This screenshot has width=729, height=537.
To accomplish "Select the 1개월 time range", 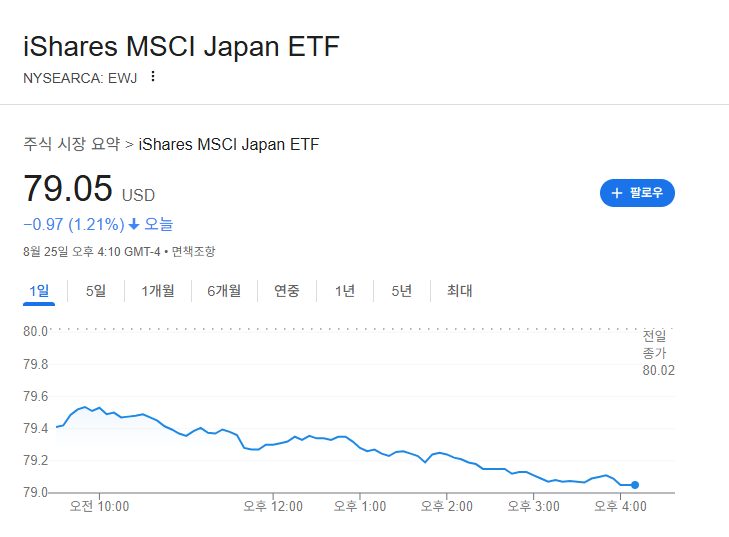I will pos(158,291).
